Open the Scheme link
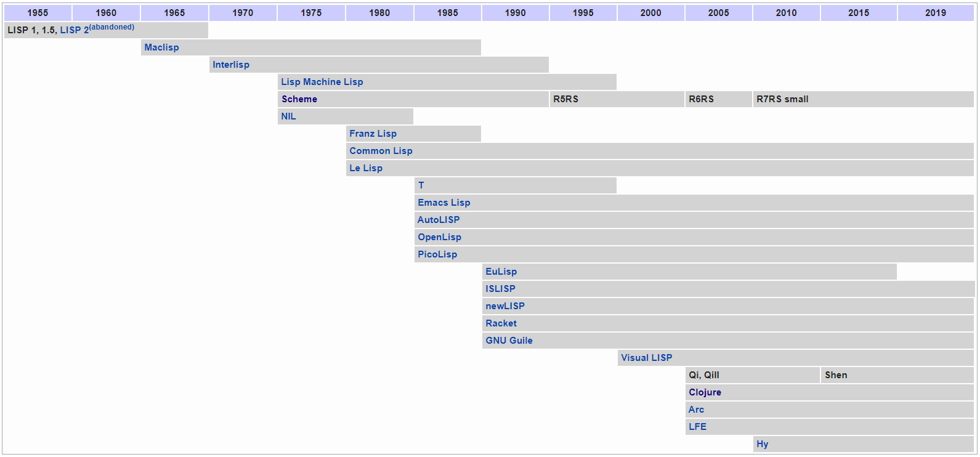 click(299, 99)
